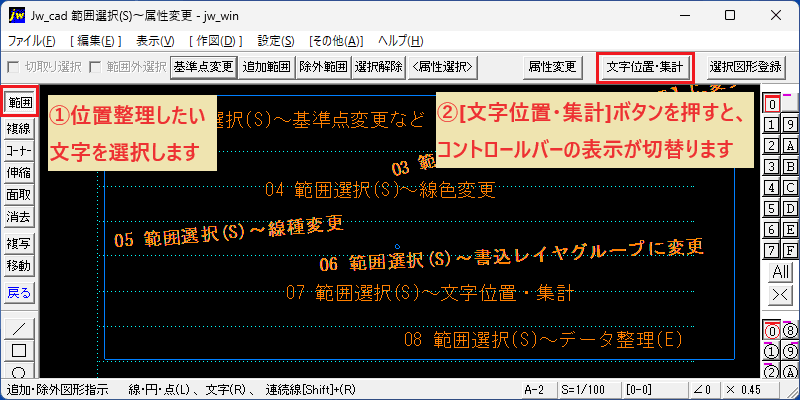The height and width of the screenshot is (400, 800).
Task: Select the コーナー tool button
Action: (19, 151)
